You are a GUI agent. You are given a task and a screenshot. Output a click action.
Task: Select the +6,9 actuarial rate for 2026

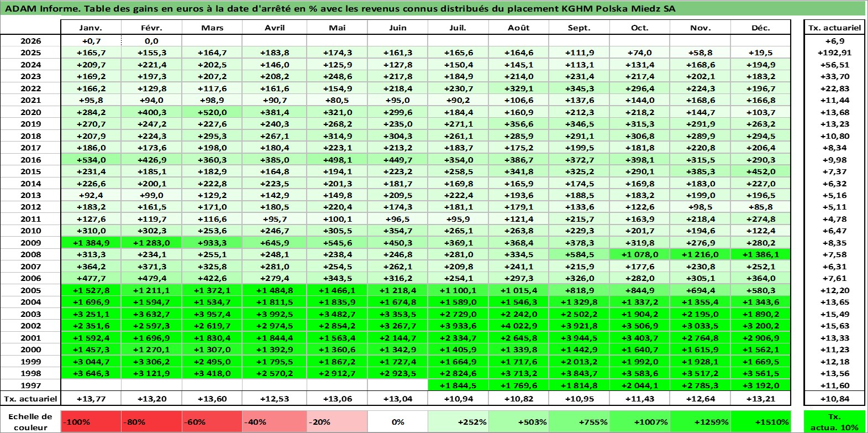coord(834,41)
